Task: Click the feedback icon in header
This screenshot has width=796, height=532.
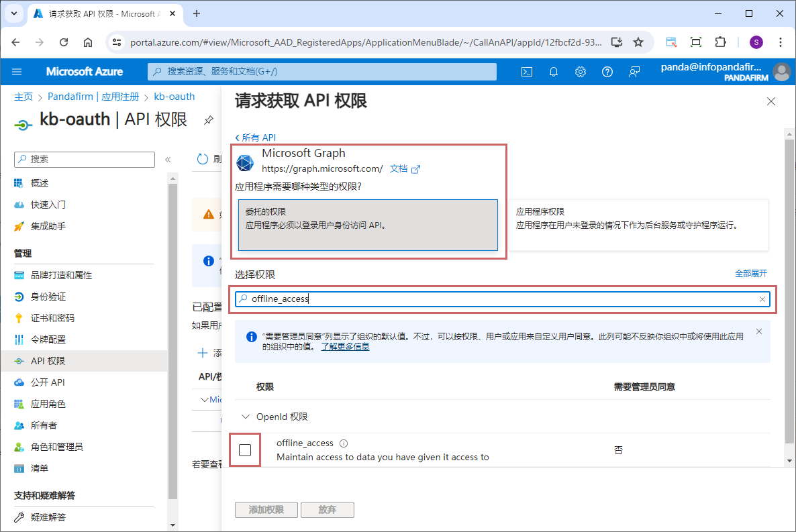Action: tap(634, 72)
